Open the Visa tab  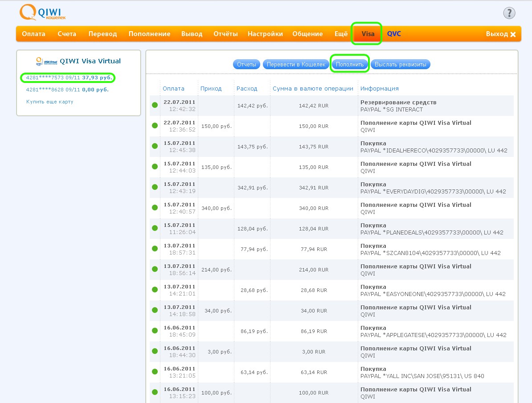tap(368, 34)
